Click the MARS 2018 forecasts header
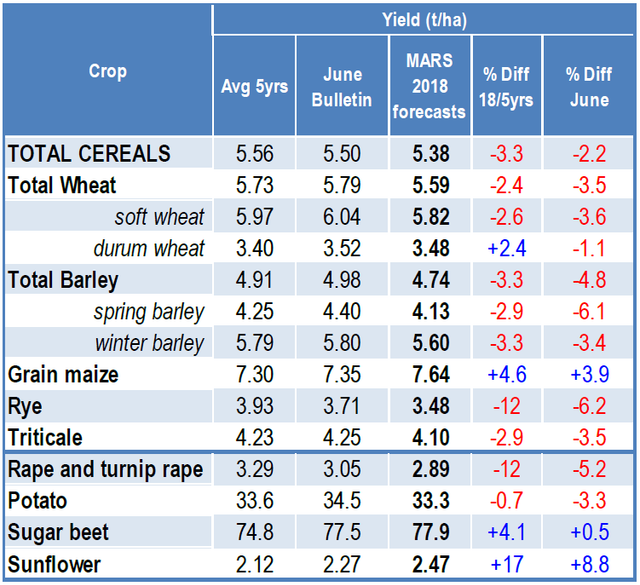 click(429, 87)
